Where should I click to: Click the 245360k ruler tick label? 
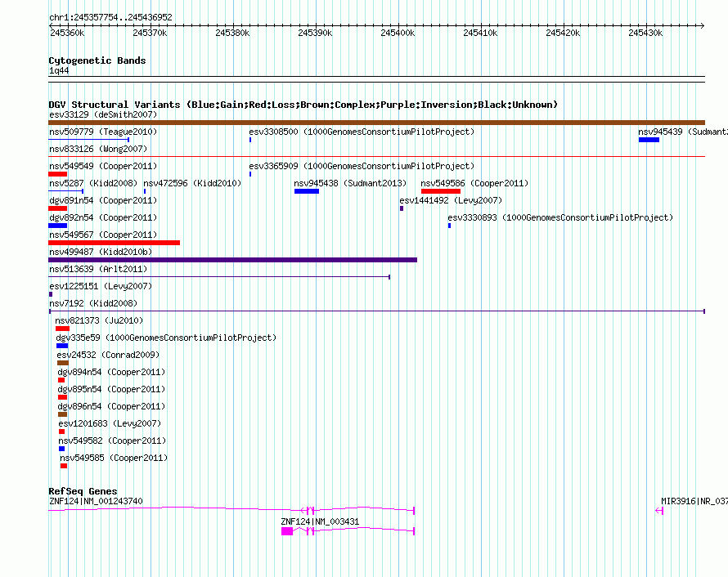pos(67,33)
